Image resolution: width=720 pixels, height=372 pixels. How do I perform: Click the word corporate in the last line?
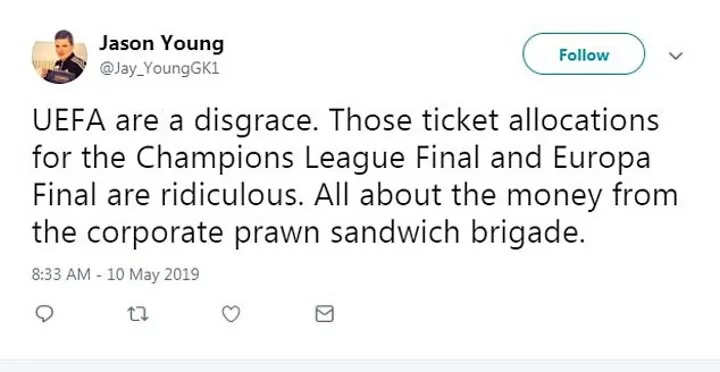155,234
